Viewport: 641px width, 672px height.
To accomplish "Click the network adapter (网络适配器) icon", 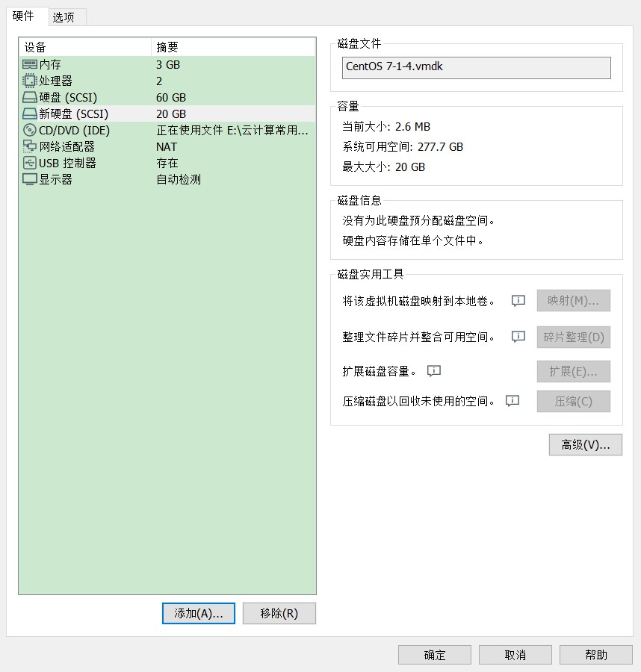I will [x=30, y=146].
